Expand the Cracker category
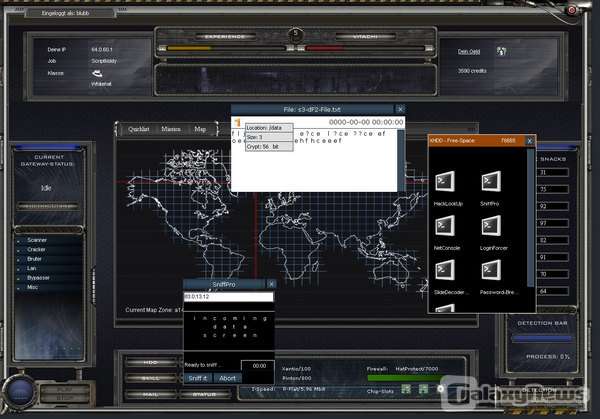The image size is (600, 419). (36, 249)
